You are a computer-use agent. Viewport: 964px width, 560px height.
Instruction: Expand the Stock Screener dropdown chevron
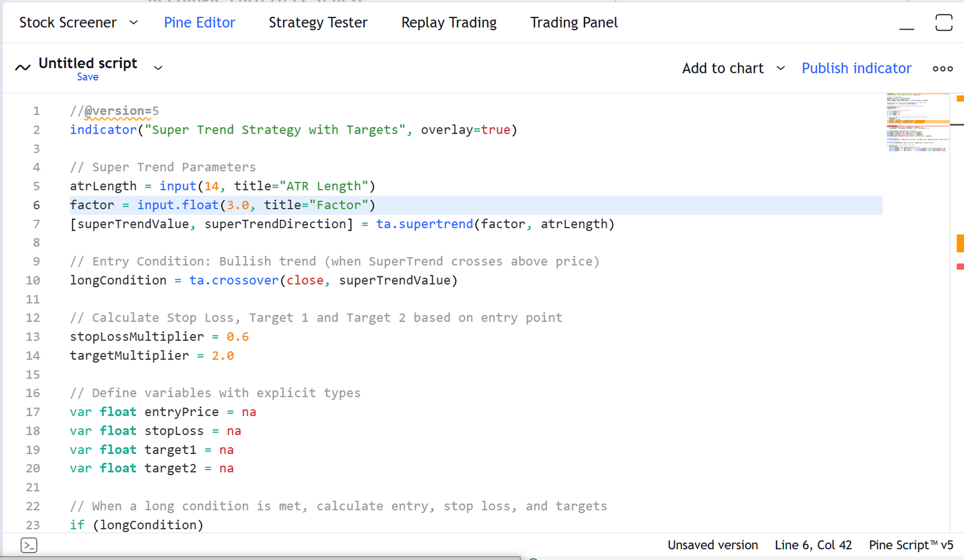134,23
